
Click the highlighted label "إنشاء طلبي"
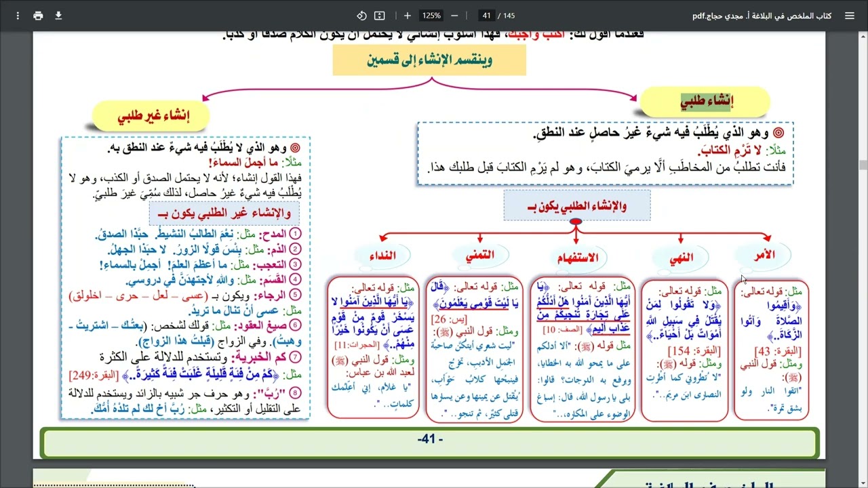coord(707,102)
